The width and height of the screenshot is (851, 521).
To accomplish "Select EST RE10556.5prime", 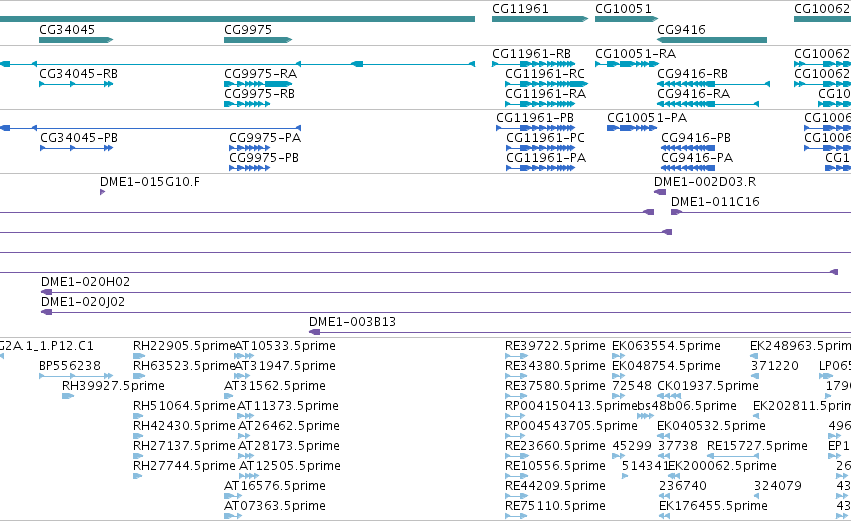I will 555,466.
